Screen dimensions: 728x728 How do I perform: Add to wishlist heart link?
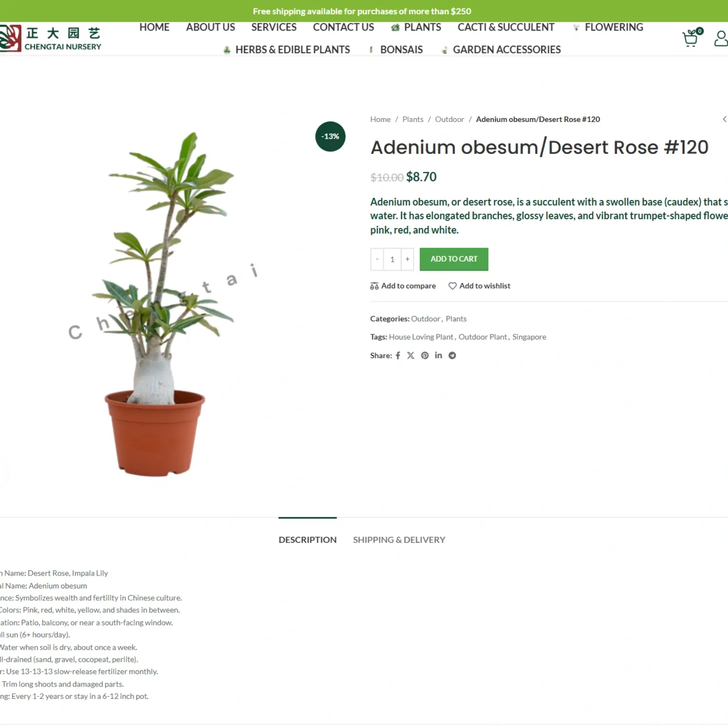(479, 286)
